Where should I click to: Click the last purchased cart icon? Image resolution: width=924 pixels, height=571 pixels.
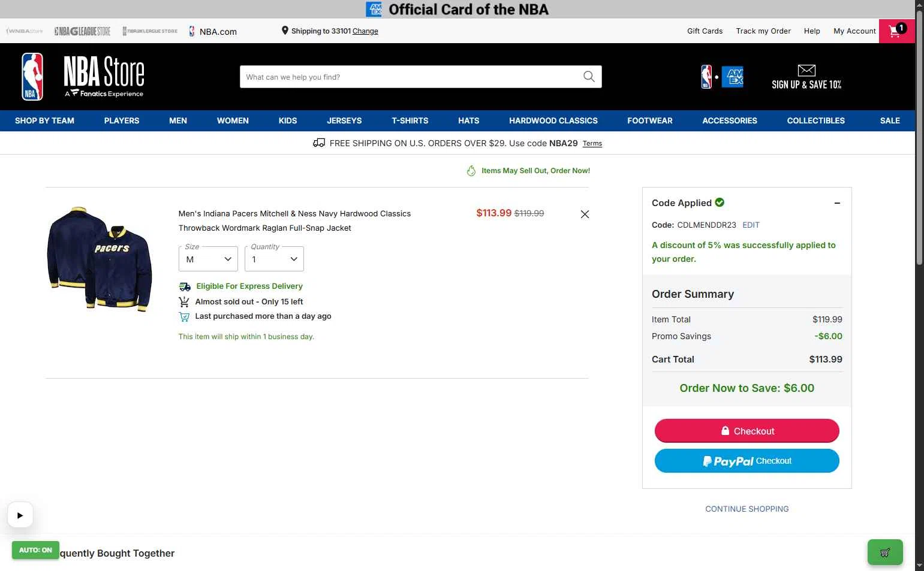[184, 316]
